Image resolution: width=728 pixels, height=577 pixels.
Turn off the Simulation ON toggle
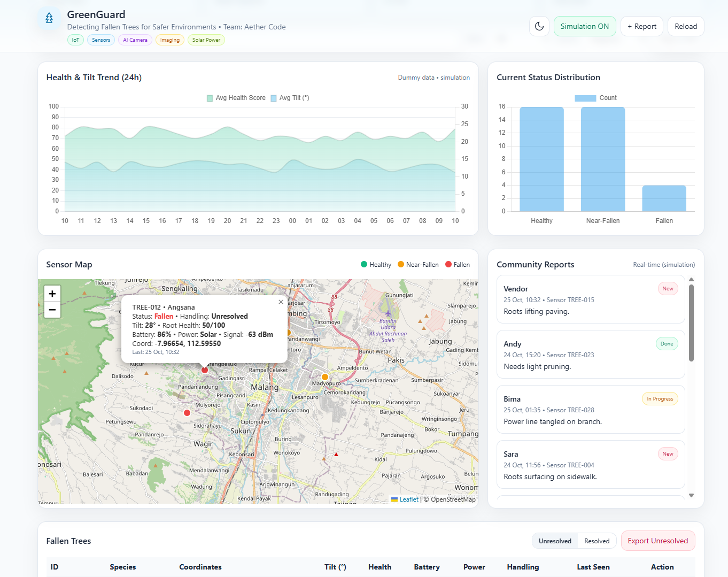[x=584, y=26]
